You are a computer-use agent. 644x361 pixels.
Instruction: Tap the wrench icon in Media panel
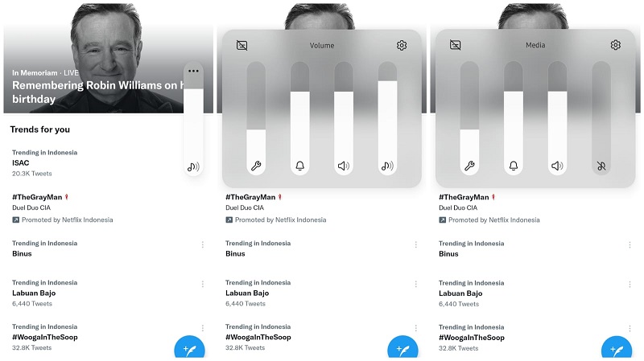coord(469,166)
